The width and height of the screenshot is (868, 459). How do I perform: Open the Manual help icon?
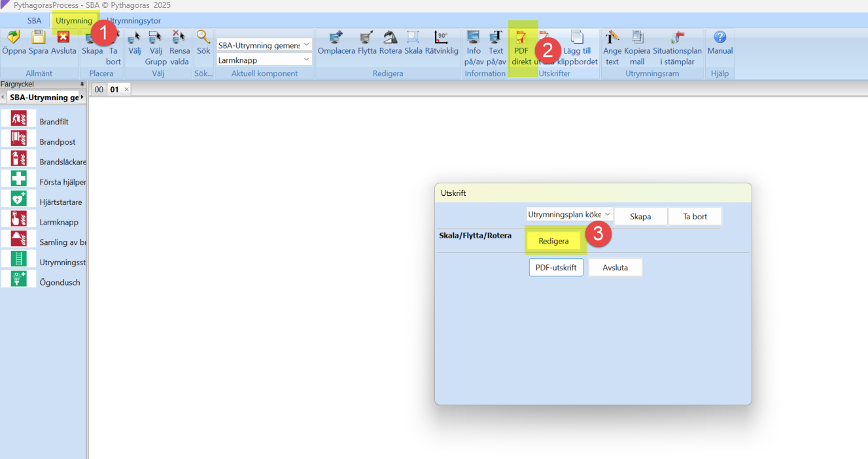coord(720,38)
